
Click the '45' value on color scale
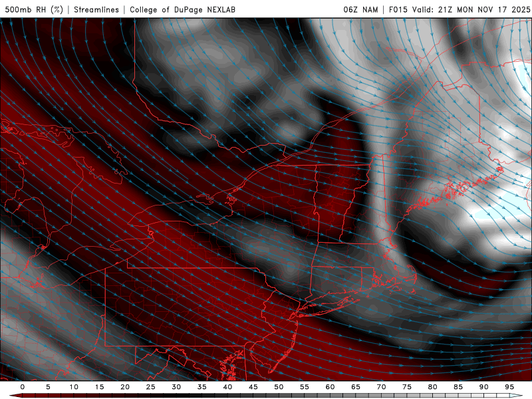(x=253, y=387)
